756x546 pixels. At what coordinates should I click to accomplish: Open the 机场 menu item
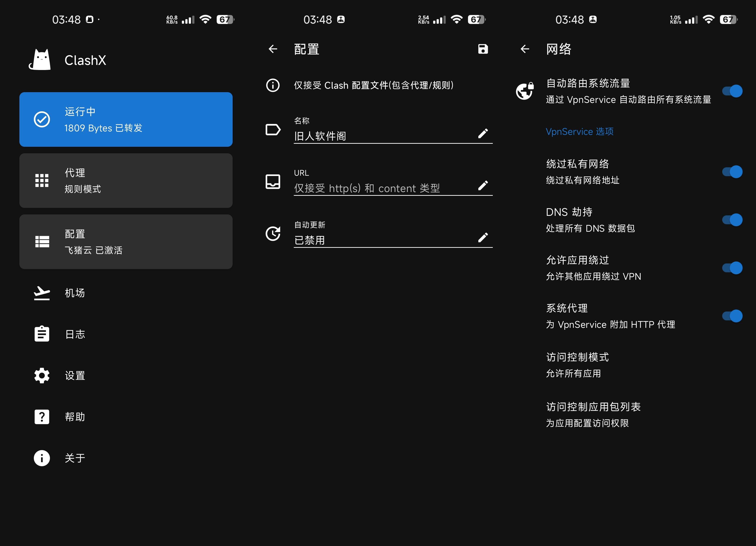point(126,293)
